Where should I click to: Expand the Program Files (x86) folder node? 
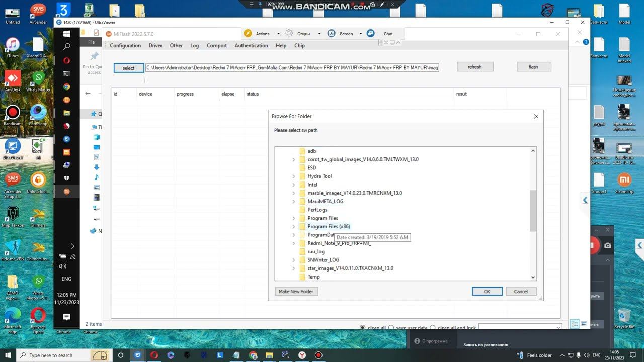point(294,227)
